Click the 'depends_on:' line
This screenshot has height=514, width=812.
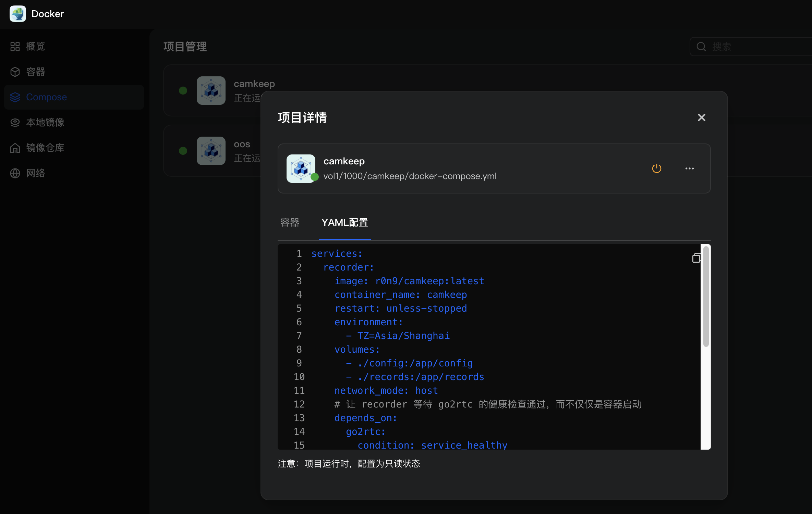[366, 418]
